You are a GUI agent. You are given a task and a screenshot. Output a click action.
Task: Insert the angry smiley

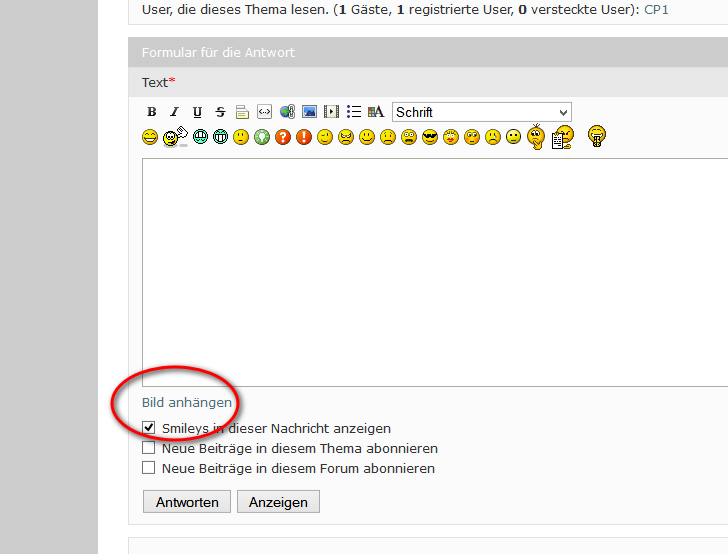(x=346, y=137)
